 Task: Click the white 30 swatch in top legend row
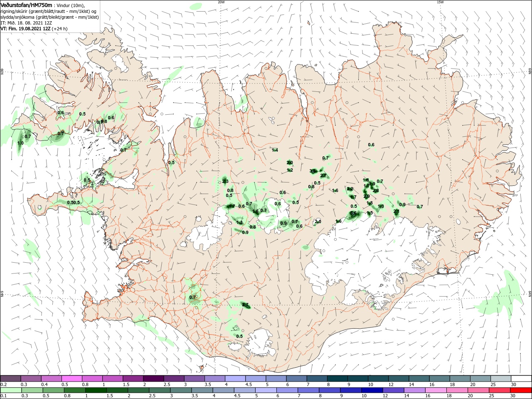tap(522, 378)
